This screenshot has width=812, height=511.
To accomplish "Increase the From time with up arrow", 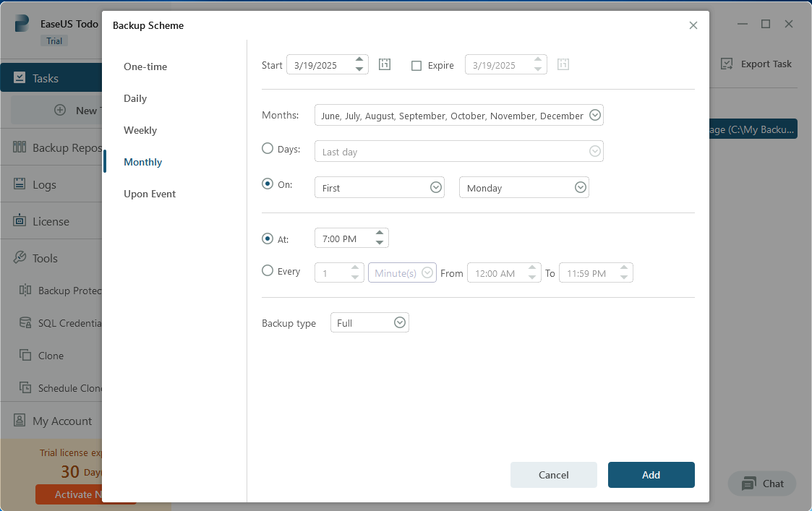I will point(532,267).
